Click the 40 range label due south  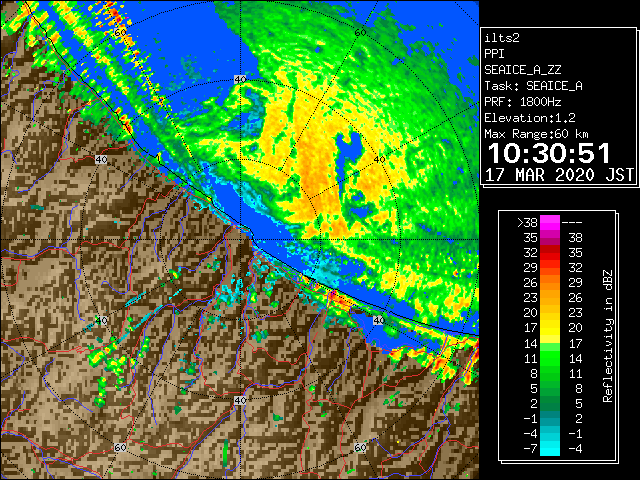(x=240, y=400)
